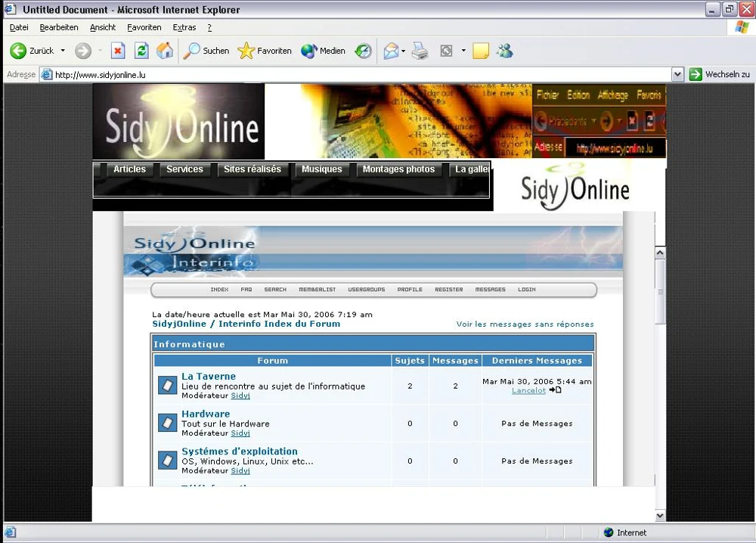Viewport: 756px width, 543px height.
Task: Click the Hardware forum folder icon
Action: pyautogui.click(x=168, y=423)
